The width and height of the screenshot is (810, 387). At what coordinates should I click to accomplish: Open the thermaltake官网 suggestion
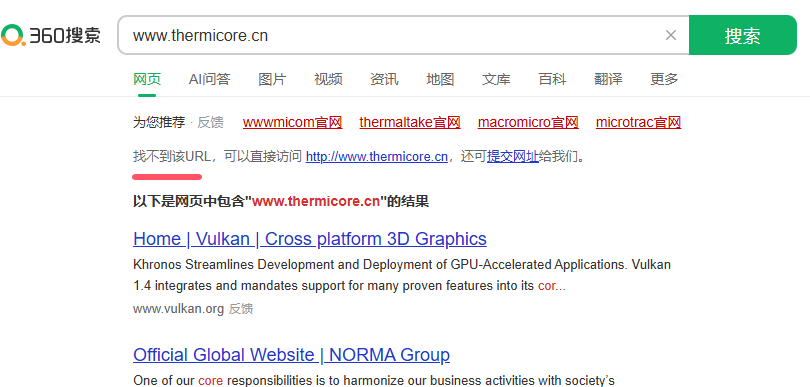[x=410, y=122]
